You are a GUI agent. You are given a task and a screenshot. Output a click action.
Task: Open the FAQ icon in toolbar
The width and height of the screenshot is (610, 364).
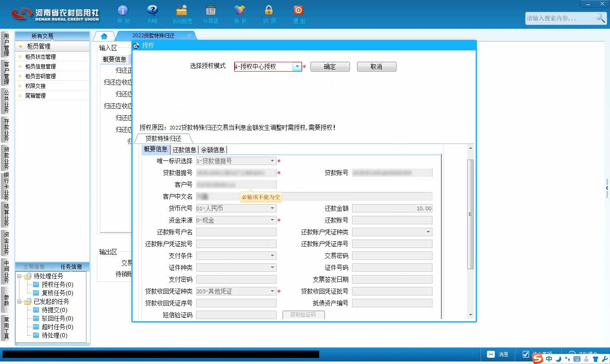pyautogui.click(x=152, y=14)
